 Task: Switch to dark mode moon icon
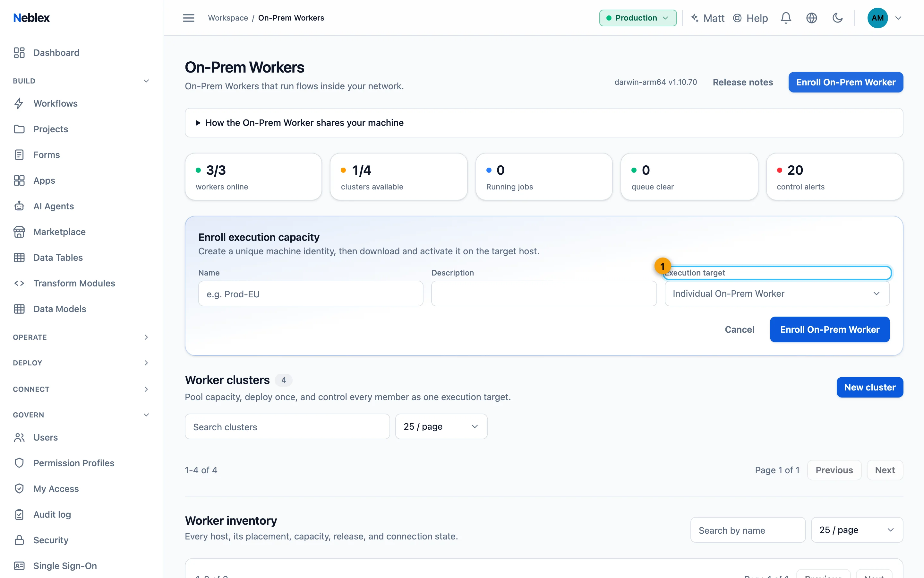837,18
